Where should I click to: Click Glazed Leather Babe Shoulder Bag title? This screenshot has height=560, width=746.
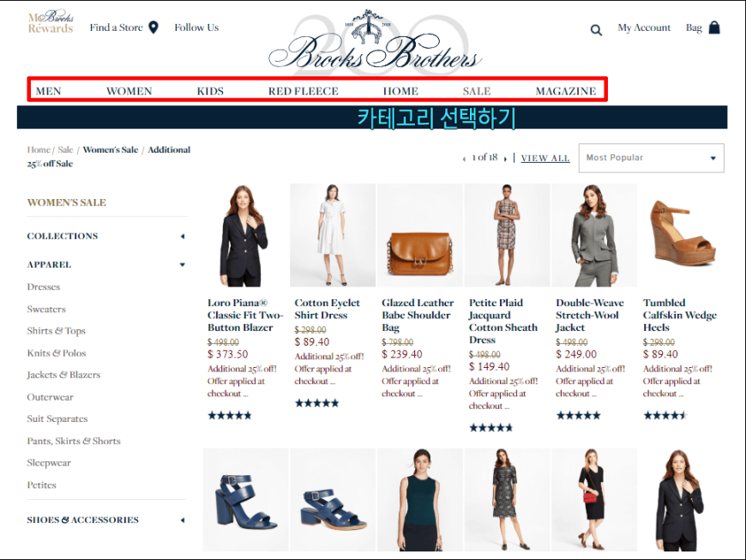tap(418, 316)
